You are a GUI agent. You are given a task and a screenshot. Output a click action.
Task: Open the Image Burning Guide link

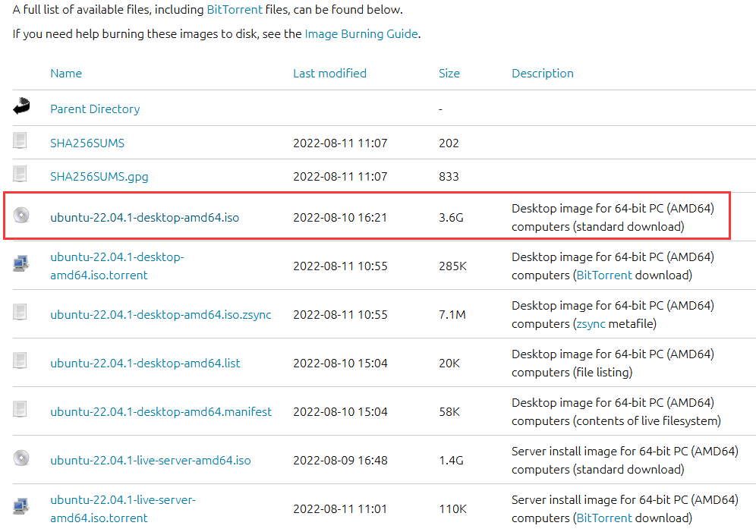(361, 33)
